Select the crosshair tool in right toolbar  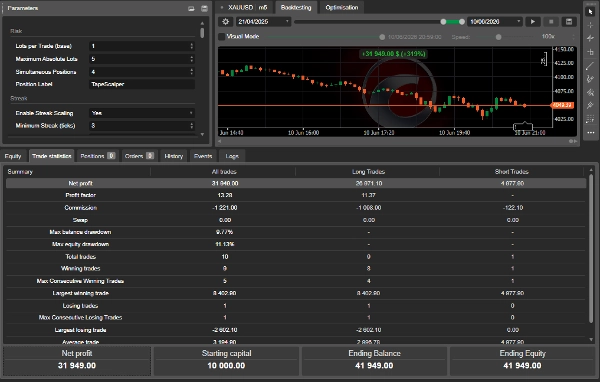(x=590, y=25)
